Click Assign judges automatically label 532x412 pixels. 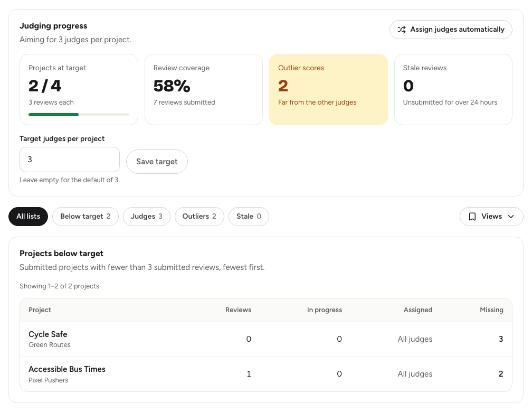[x=458, y=30]
